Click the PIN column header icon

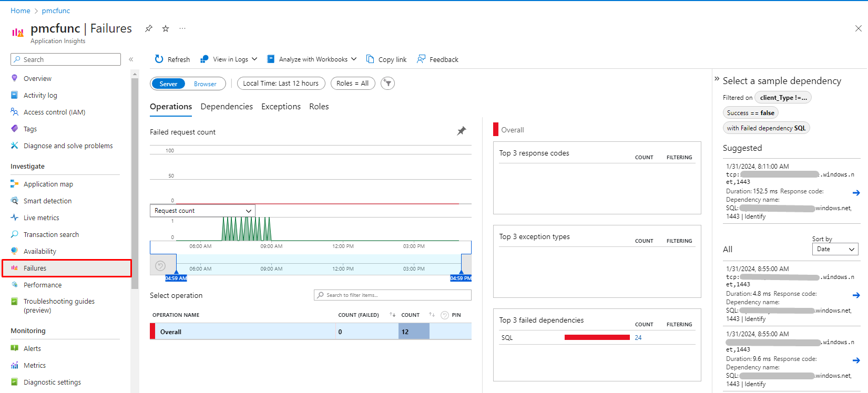tap(445, 315)
